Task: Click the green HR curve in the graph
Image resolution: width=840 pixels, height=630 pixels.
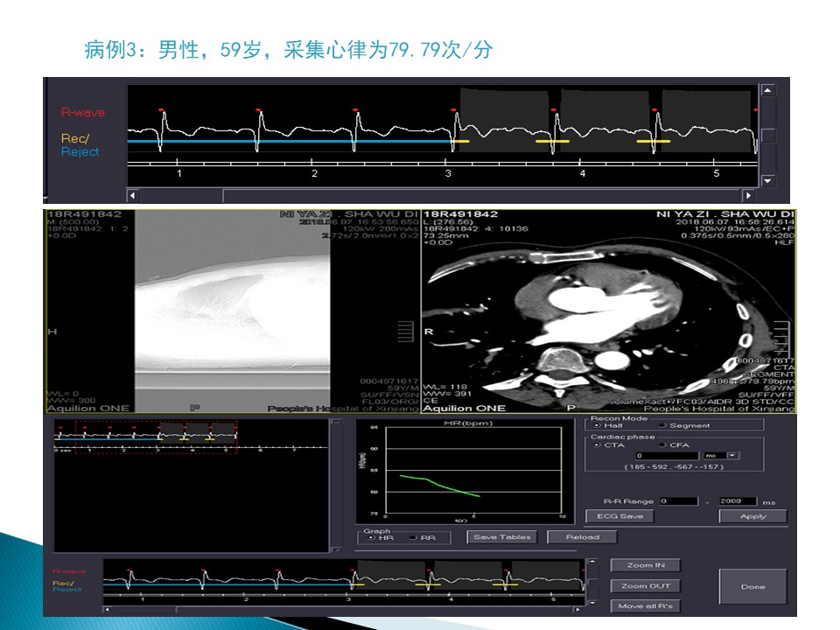Action: coord(439,486)
